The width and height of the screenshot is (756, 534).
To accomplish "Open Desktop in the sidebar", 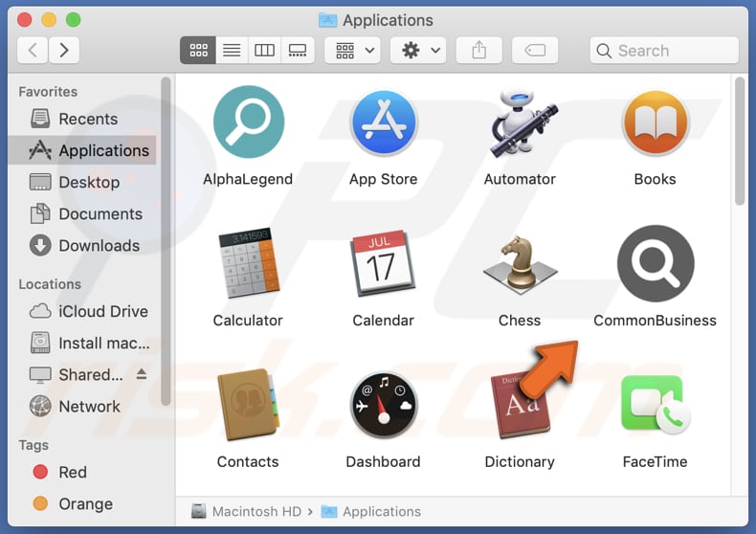I will [82, 182].
